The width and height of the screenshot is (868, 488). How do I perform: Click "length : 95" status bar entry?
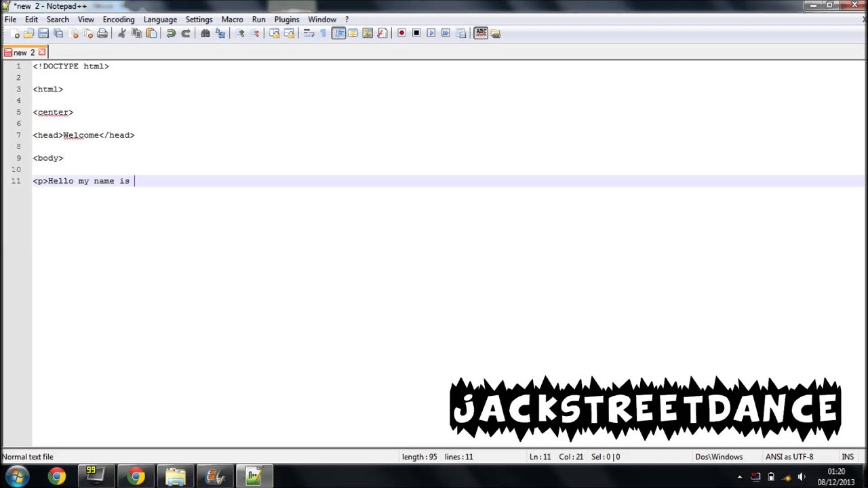(x=420, y=457)
